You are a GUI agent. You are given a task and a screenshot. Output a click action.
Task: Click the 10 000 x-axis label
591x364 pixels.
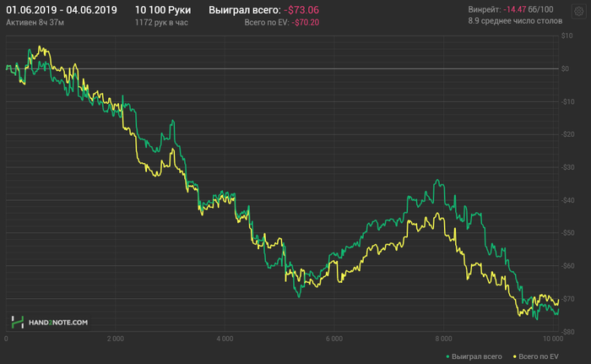click(x=553, y=340)
